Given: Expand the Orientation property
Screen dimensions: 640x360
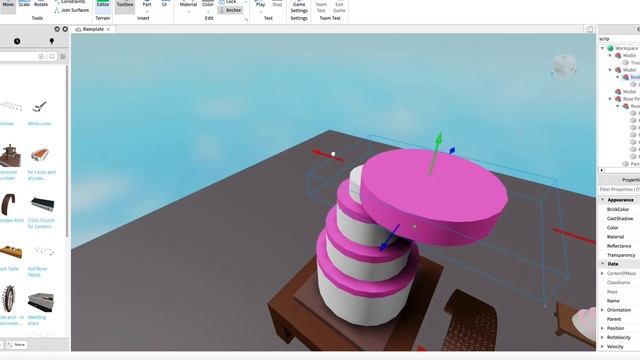Looking at the screenshot, I should pos(602,310).
